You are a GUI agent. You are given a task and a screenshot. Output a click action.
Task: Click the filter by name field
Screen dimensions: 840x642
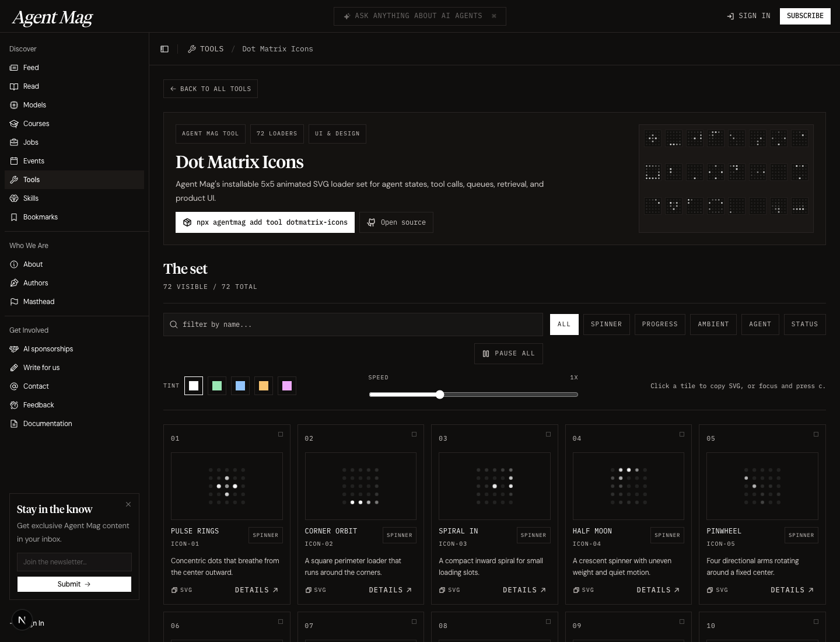(353, 325)
